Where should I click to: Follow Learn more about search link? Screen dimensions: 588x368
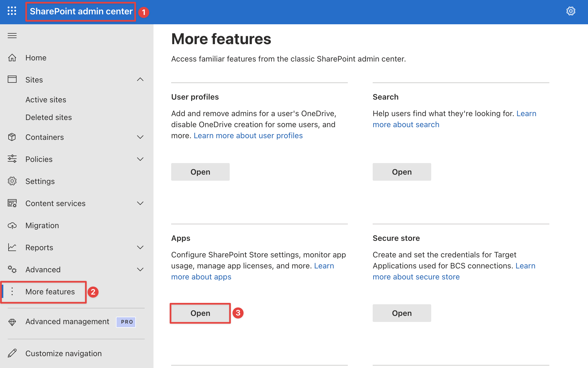click(x=406, y=125)
